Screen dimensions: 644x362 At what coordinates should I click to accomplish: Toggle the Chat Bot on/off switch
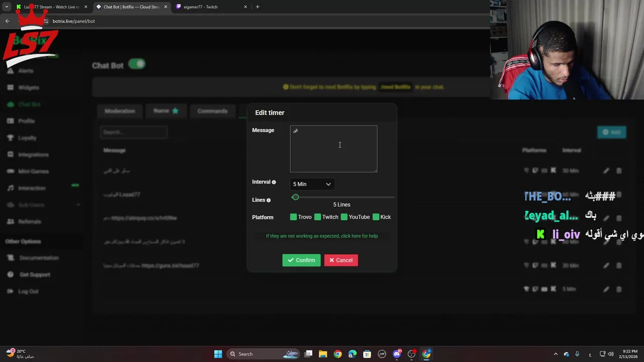pos(137,64)
